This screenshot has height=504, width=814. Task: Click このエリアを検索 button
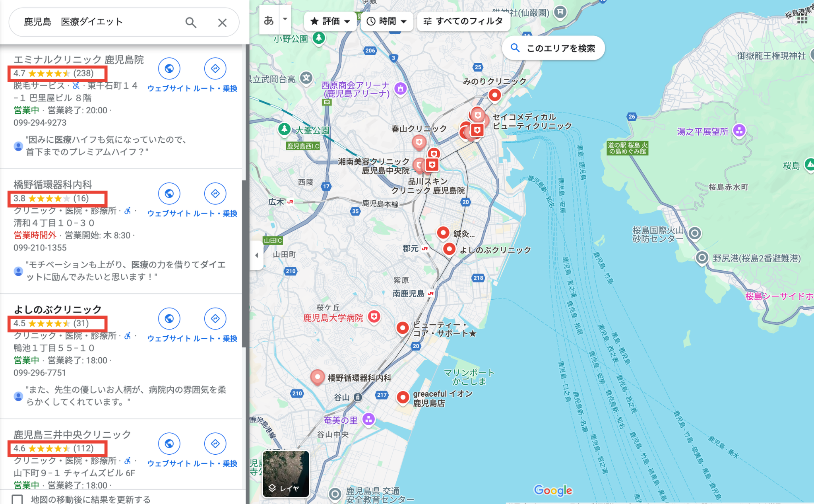point(553,48)
